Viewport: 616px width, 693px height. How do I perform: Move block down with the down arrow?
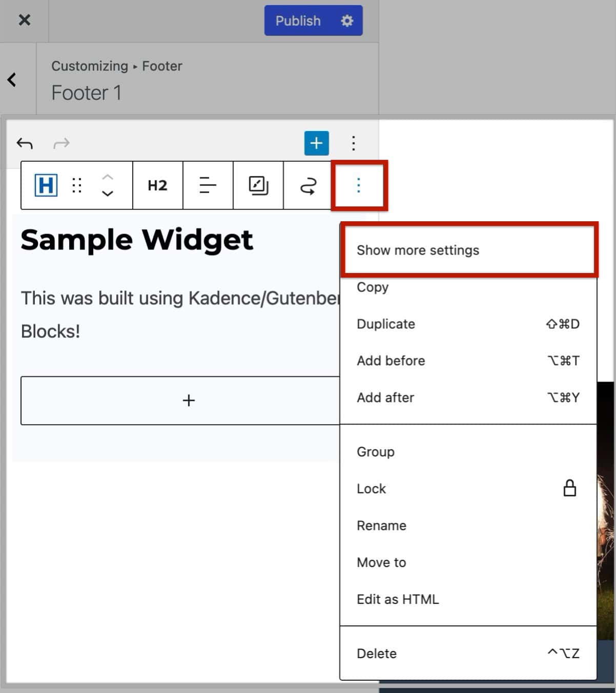(x=107, y=194)
